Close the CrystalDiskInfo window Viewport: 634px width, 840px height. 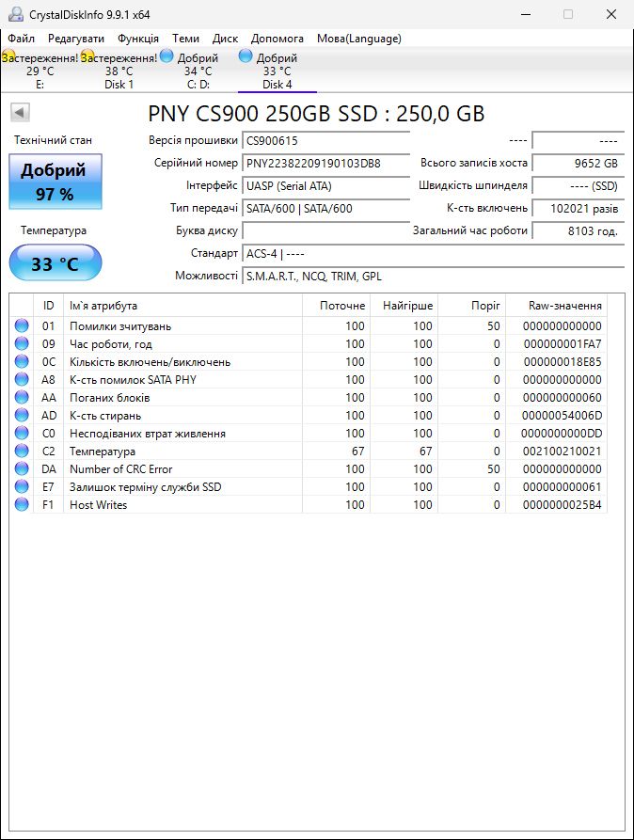coord(611,14)
